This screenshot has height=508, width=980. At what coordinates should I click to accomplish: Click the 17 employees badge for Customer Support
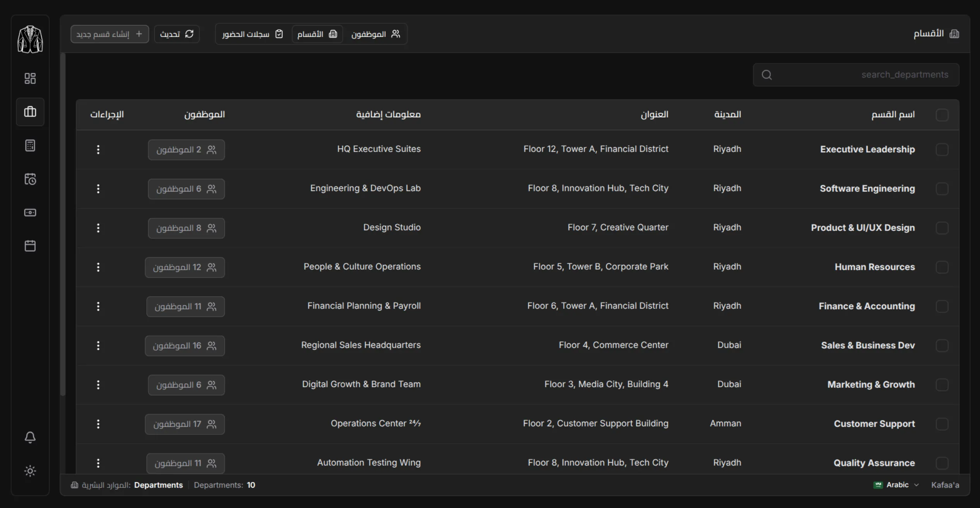click(x=185, y=424)
